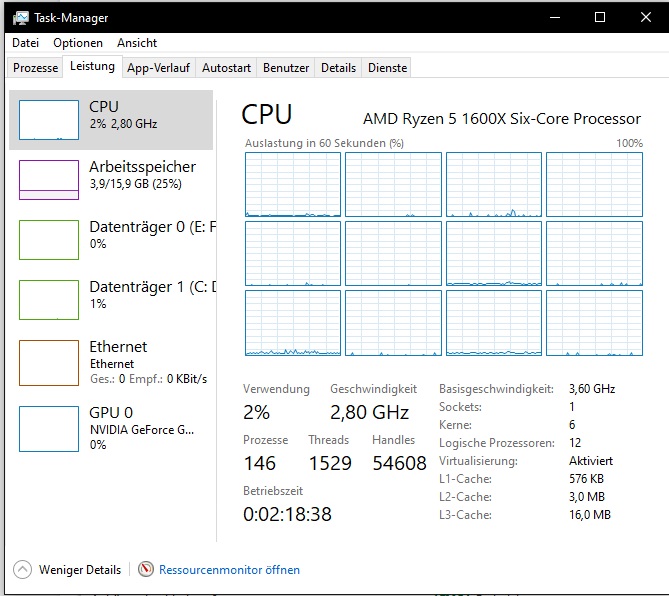Open the Ethernet network graph
The image size is (669, 596).
click(x=49, y=362)
